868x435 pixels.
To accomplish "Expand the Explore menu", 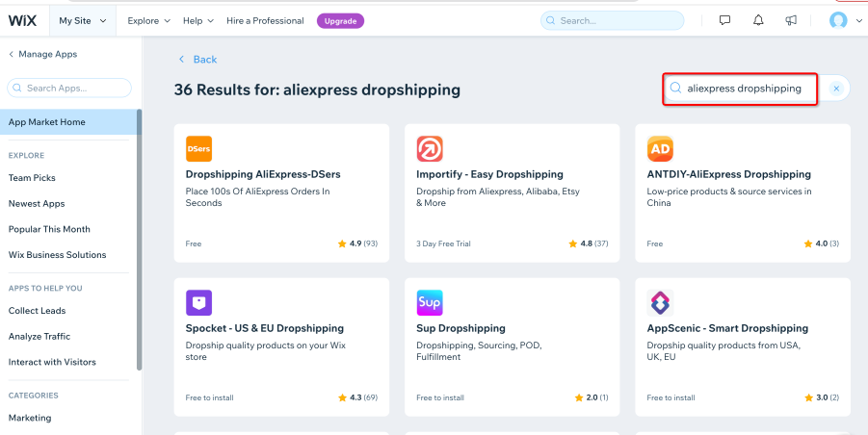I will [149, 21].
